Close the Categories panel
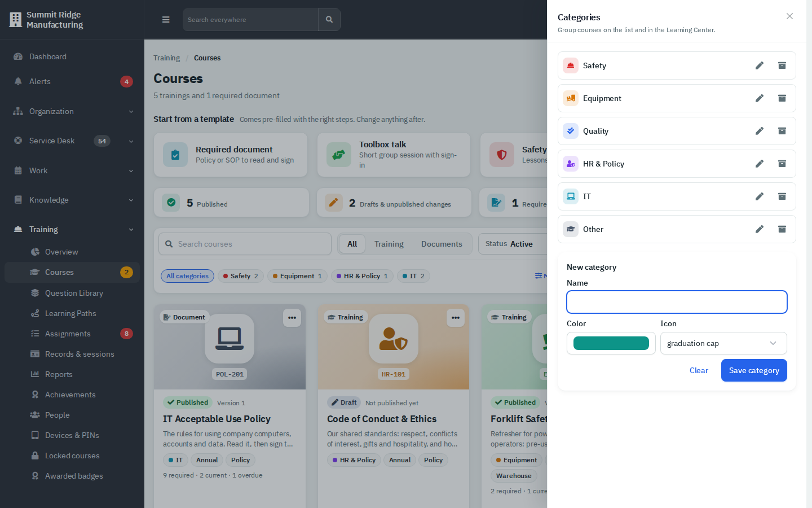This screenshot has height=508, width=812. pos(789,16)
